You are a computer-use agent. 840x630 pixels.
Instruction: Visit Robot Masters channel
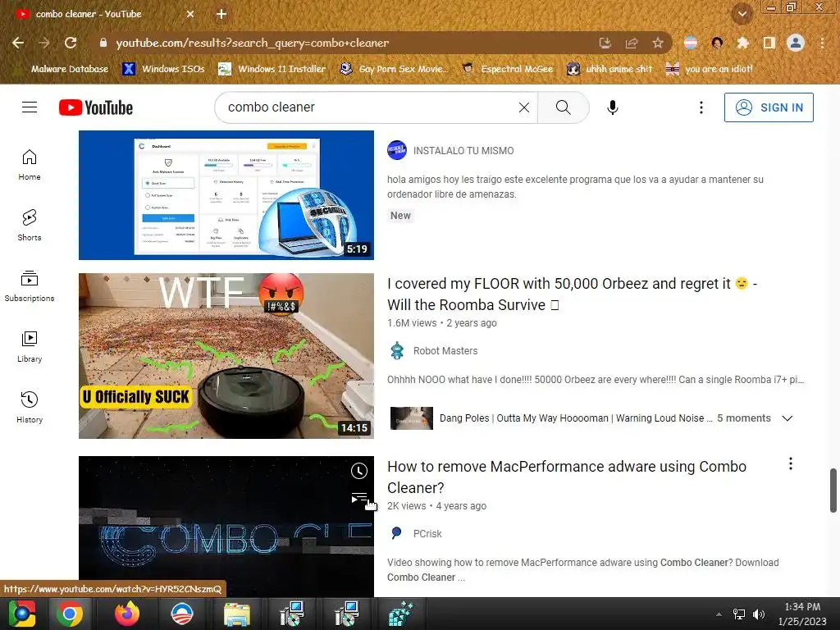[445, 351]
